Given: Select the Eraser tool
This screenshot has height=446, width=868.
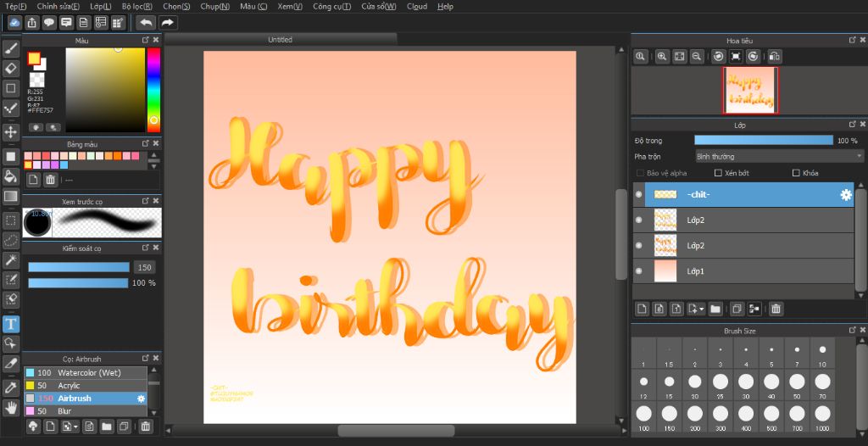Looking at the screenshot, I should pos(11,69).
